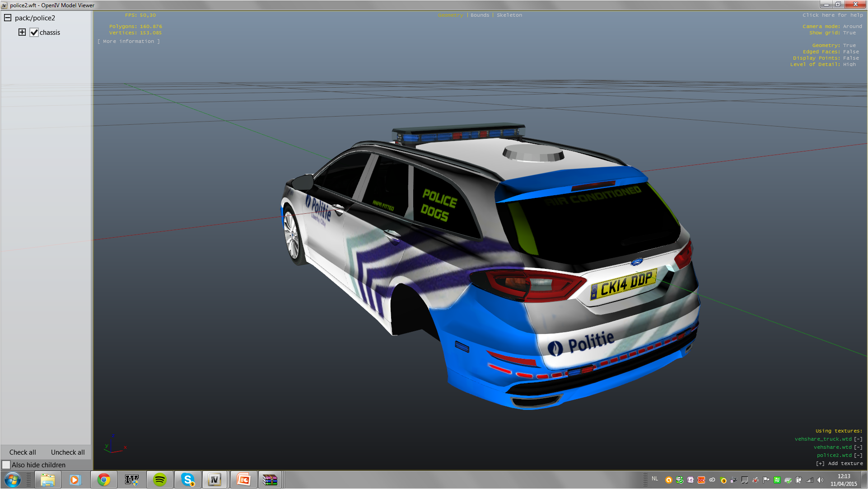868x489 pixels.
Task: Switch to the Bounds view tab
Action: 480,15
